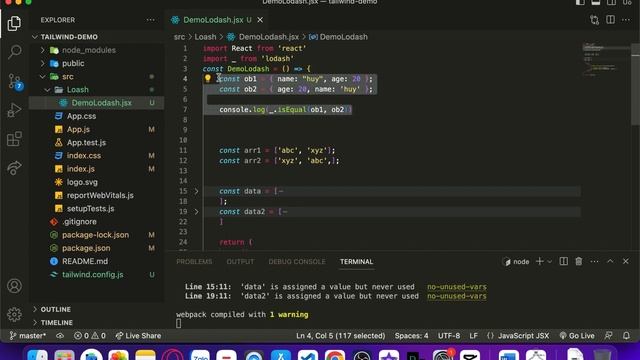The height and width of the screenshot is (360, 640).
Task: Expand the TIMELINE section
Action: tap(56, 322)
